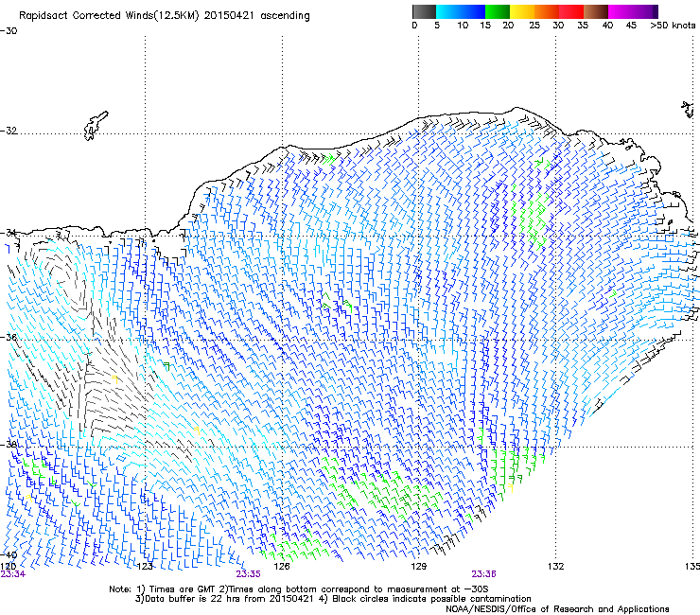This screenshot has width=700, height=615.
Task: Click the '-32' latitude label
Action: point(9,131)
